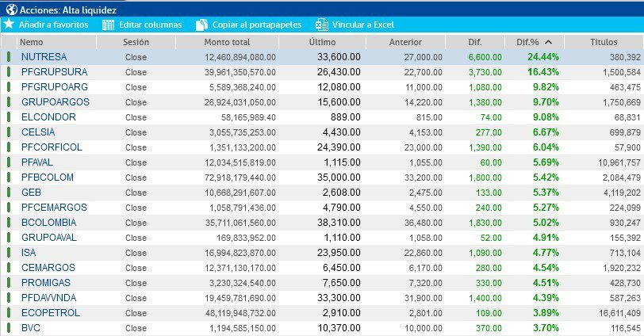Click the Anterior value 36,480.00 of BCOLOMBIA
Image resolution: width=644 pixels, height=336 pixels.
pyautogui.click(x=423, y=223)
